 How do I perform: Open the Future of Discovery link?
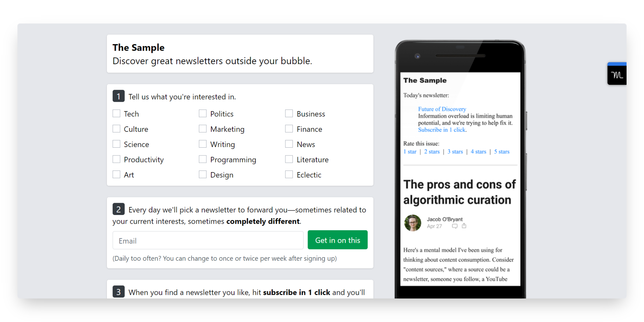point(442,109)
